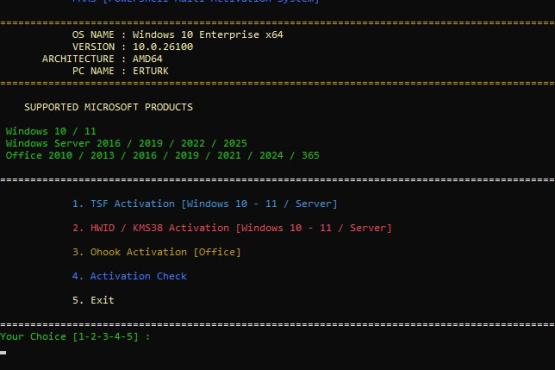Click the 'SUPPORTED MICROSOFT PRODUCTS' heading
This screenshot has width=555, height=370.
coord(109,107)
